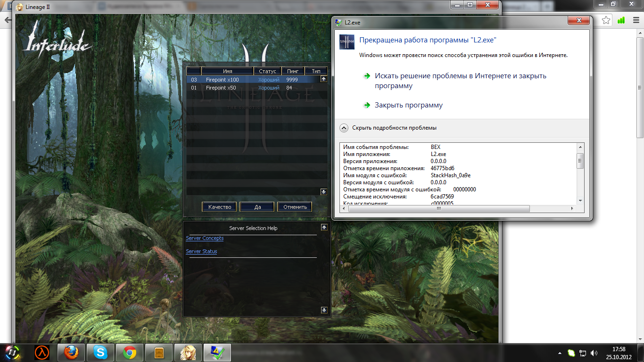The width and height of the screenshot is (644, 362).
Task: Maximize the Lineage II window
Action: pyautogui.click(x=470, y=5)
